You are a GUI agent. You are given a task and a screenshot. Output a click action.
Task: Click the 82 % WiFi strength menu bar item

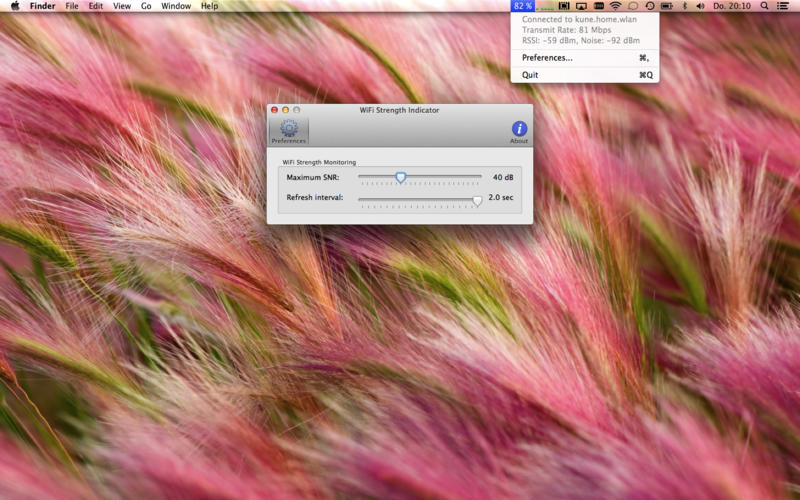[x=522, y=6]
